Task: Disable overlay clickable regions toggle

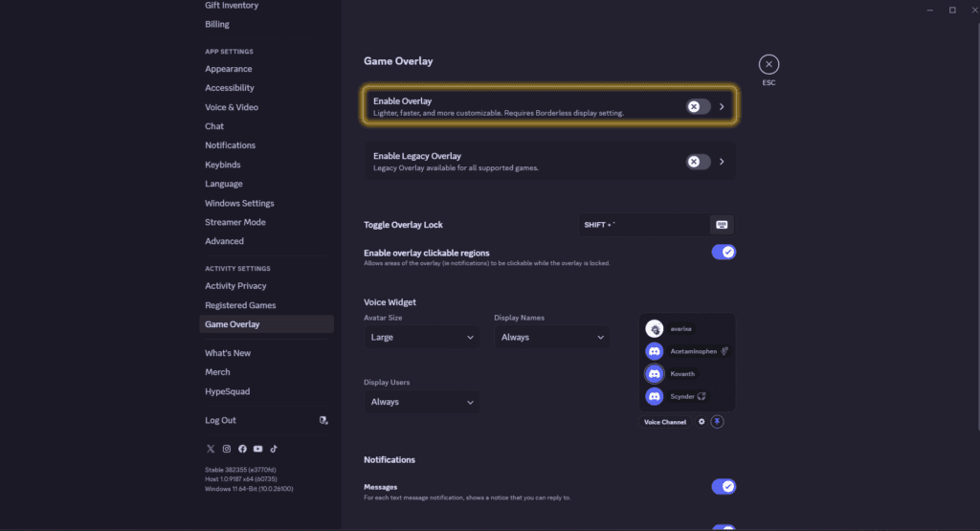Action: tap(723, 252)
